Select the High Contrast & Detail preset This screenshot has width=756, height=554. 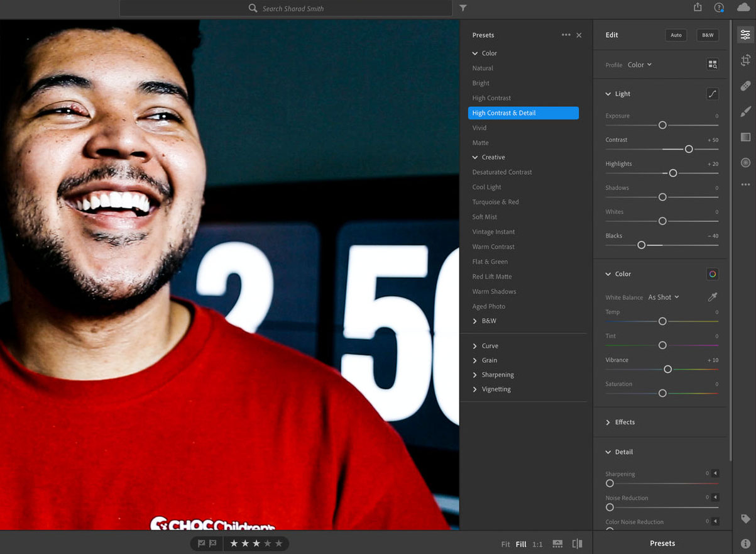coord(523,113)
